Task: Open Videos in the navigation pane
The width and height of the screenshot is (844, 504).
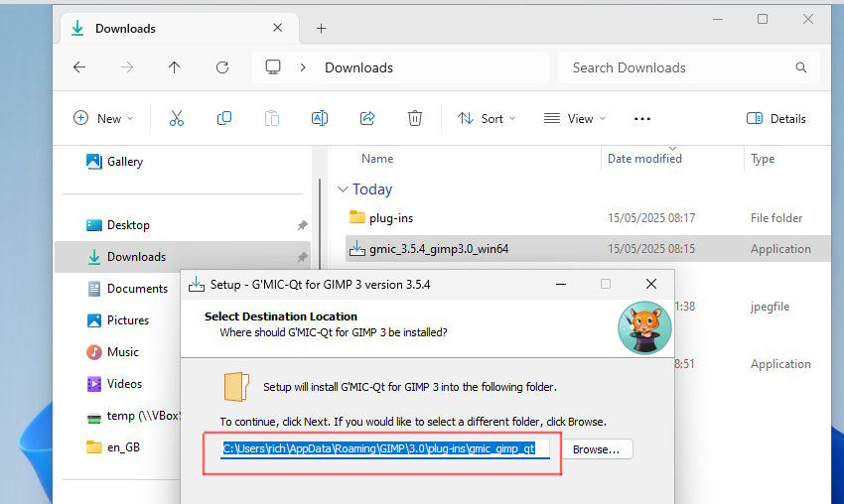Action: (x=114, y=384)
